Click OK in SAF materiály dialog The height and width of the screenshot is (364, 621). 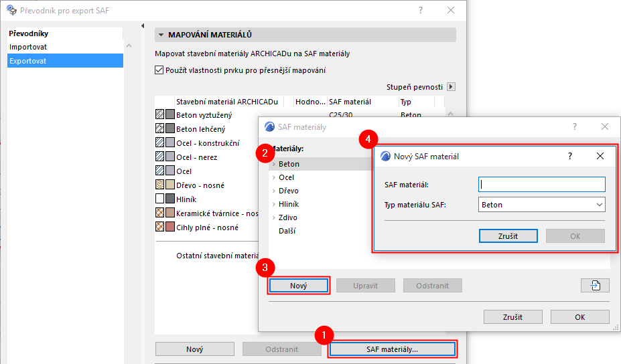click(580, 317)
